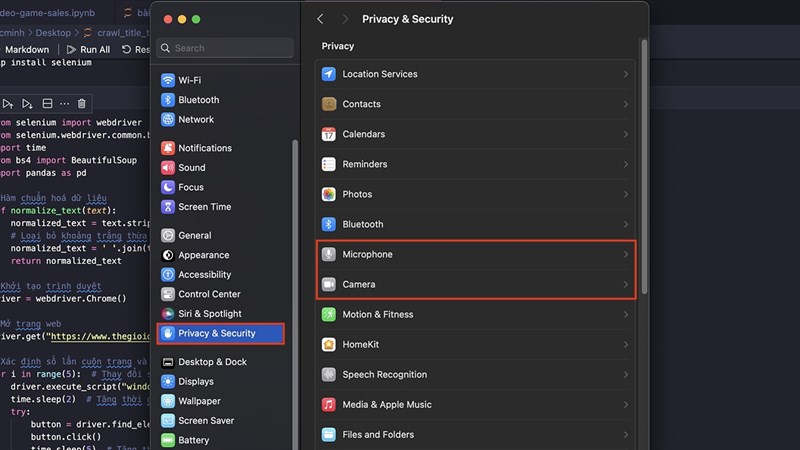800x450 pixels.
Task: Expand Photos row chevron
Action: pos(626,194)
